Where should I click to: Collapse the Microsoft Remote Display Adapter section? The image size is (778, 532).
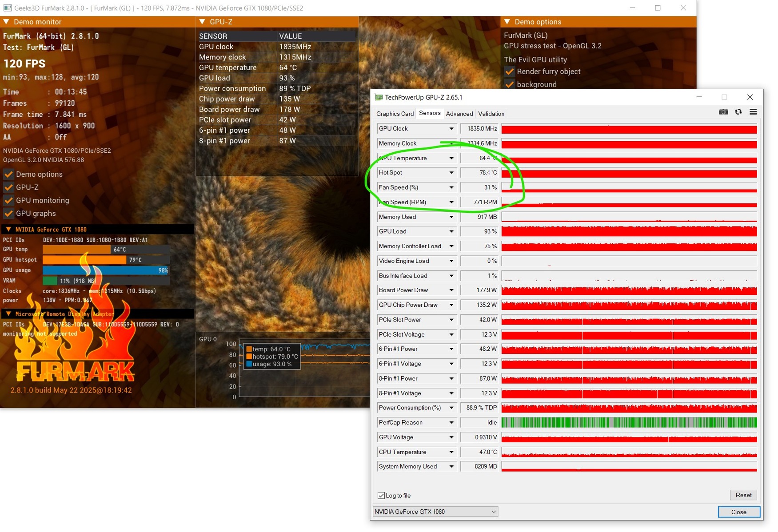(x=8, y=314)
